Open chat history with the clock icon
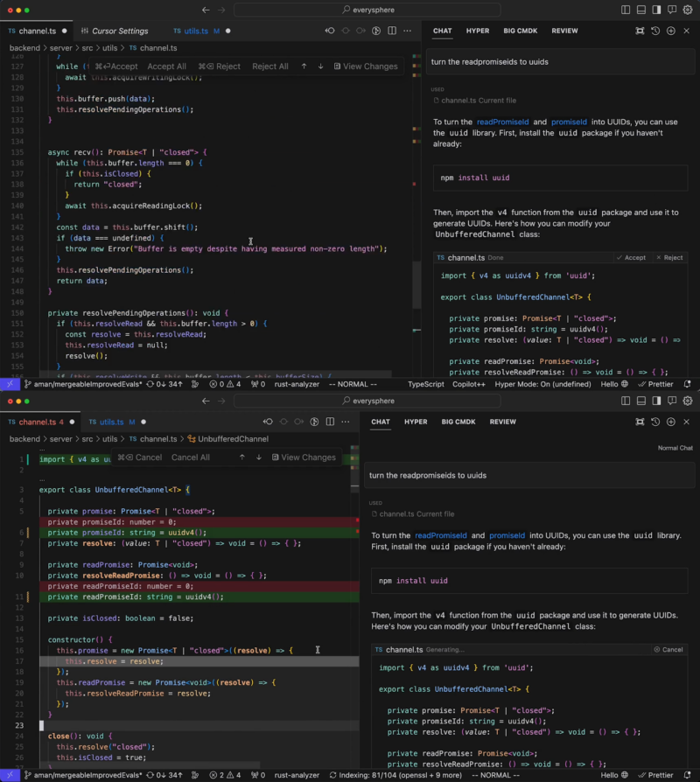Image resolution: width=700 pixels, height=782 pixels. pyautogui.click(x=654, y=30)
